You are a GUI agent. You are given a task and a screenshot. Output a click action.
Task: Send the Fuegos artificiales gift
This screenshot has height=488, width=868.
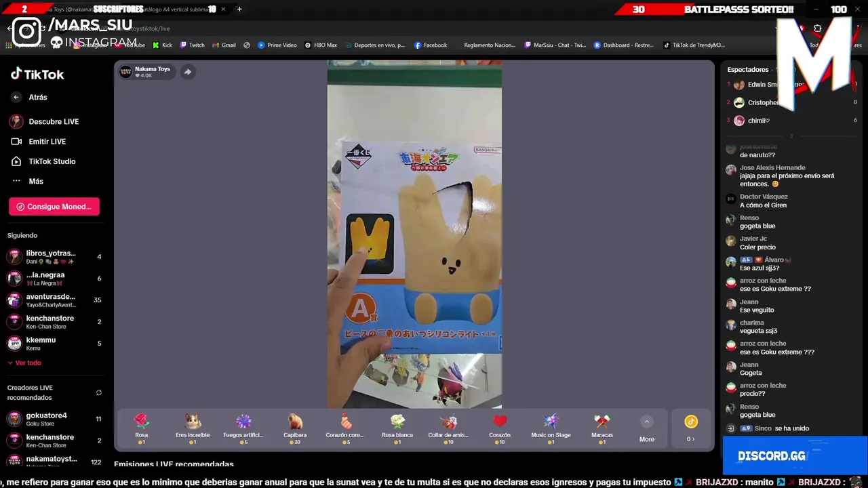click(243, 429)
